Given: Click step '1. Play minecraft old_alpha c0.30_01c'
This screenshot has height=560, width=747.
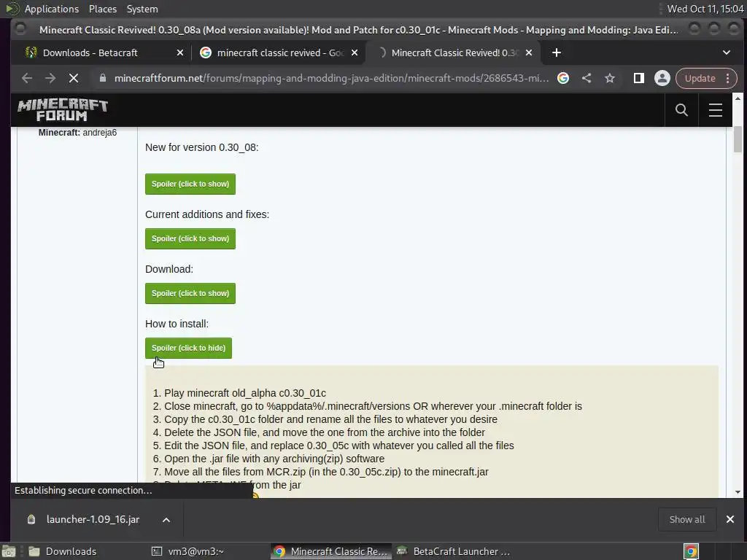Looking at the screenshot, I should pos(239,393).
